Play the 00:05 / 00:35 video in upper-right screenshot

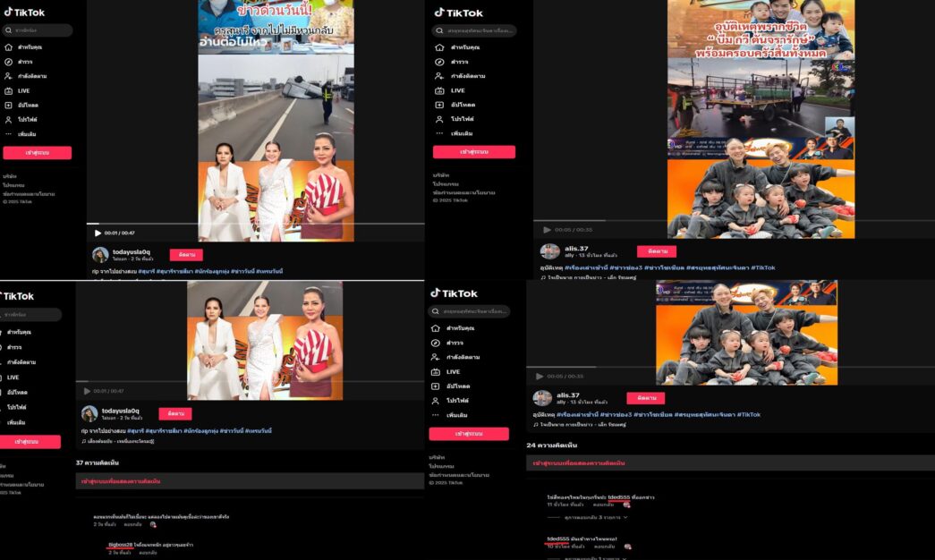[547, 230]
